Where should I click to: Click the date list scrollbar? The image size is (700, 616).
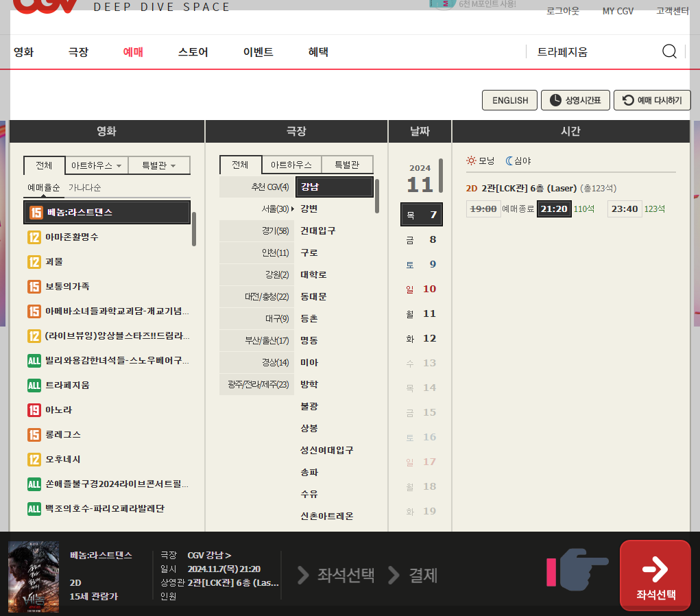[x=441, y=176]
